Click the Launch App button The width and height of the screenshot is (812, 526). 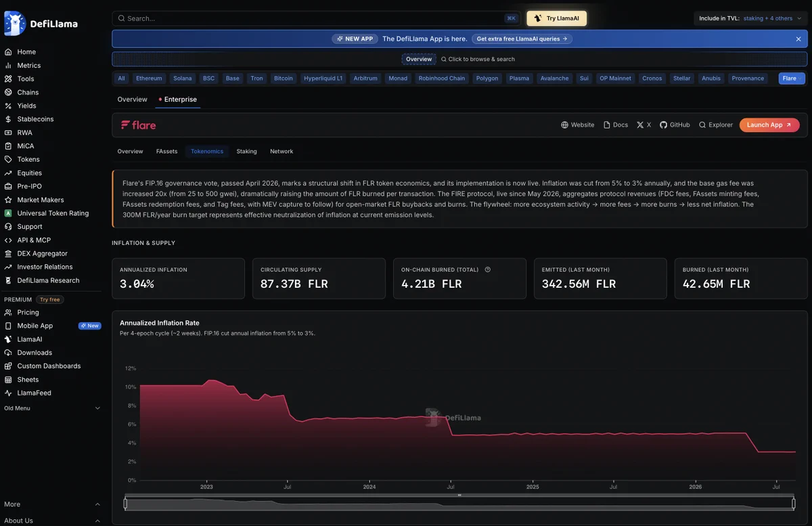click(769, 125)
